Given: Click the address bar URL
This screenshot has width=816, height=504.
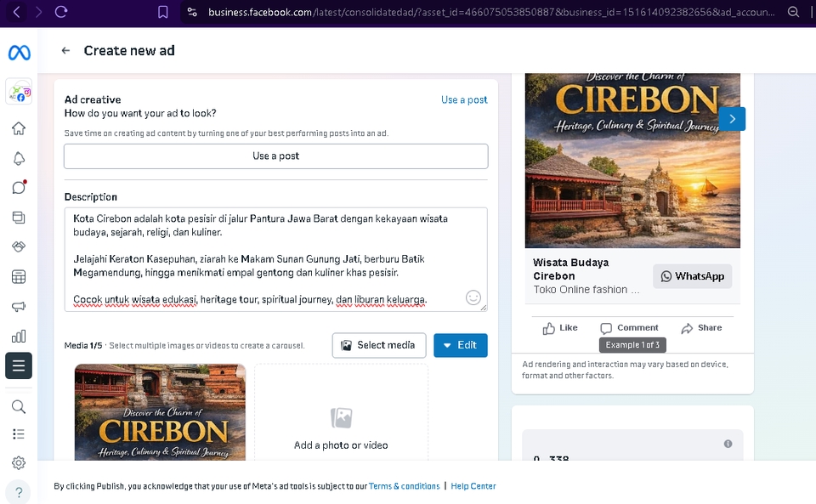Looking at the screenshot, I should 491,12.
